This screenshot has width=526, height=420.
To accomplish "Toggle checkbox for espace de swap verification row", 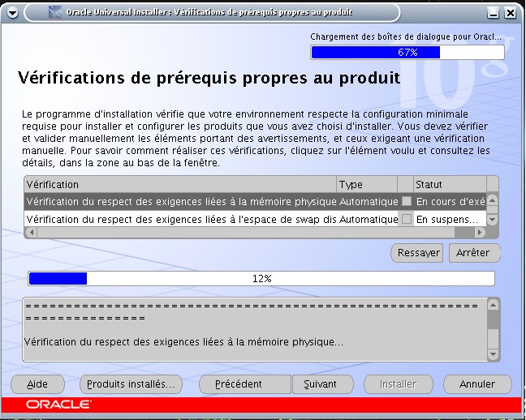I will pyautogui.click(x=406, y=219).
